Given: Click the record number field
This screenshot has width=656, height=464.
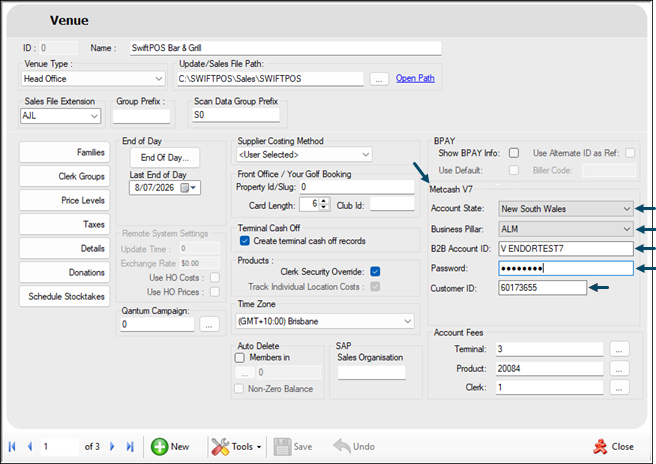Looking at the screenshot, I should (x=59, y=447).
